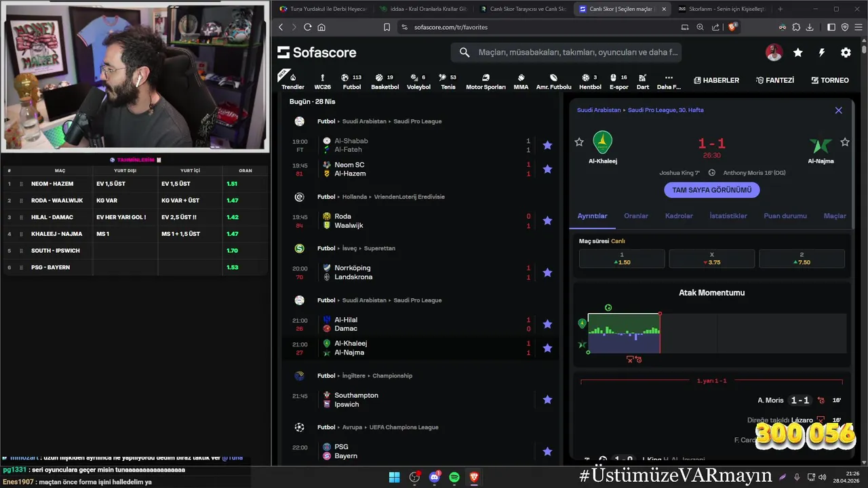Switch to Puan durumu tab

pyautogui.click(x=785, y=216)
